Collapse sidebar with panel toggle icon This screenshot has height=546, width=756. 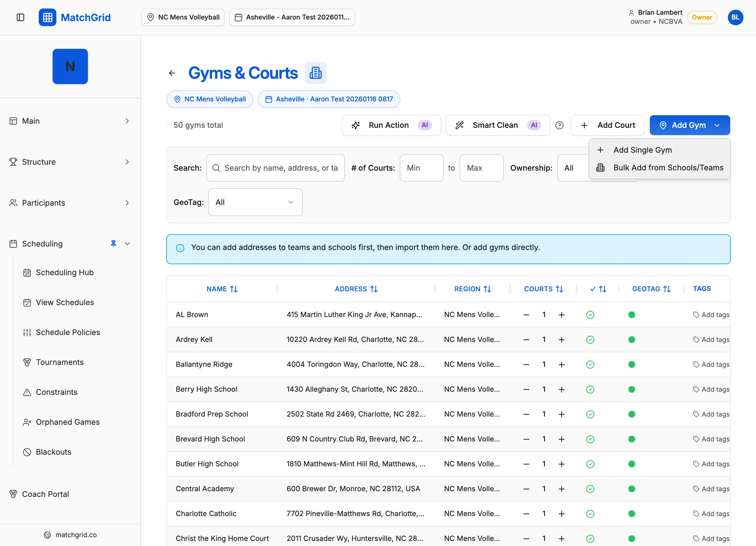[x=20, y=17]
